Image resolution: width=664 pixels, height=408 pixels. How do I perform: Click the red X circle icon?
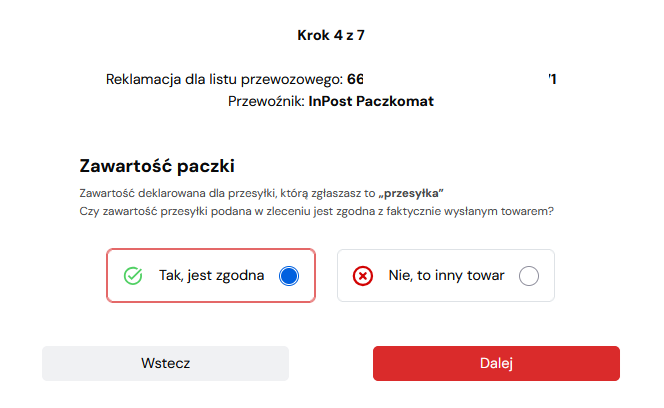click(x=363, y=276)
